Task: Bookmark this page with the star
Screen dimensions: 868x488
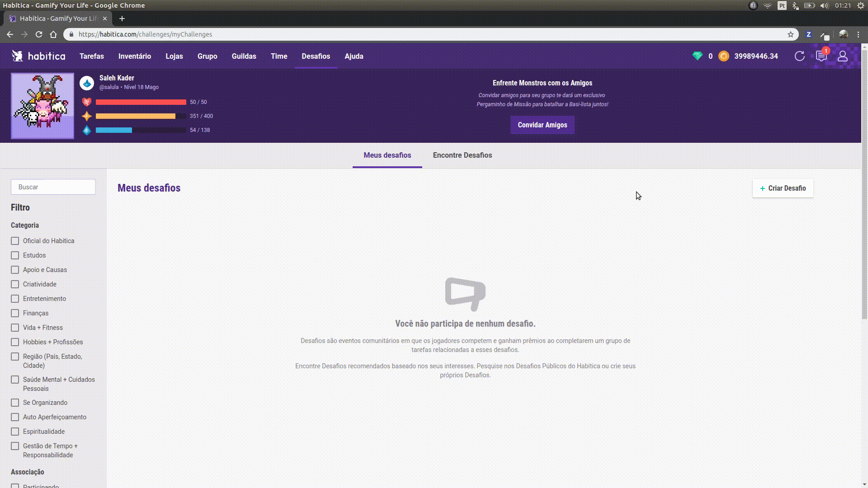Action: point(790,34)
